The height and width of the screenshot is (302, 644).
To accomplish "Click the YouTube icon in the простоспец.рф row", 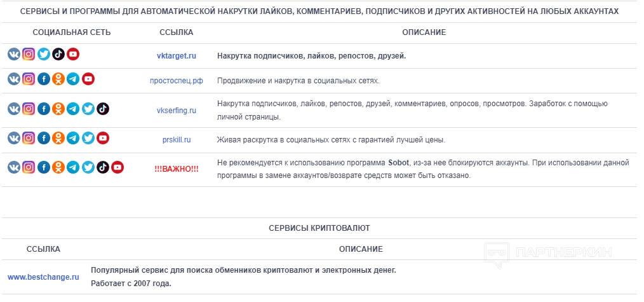I will click(x=88, y=79).
